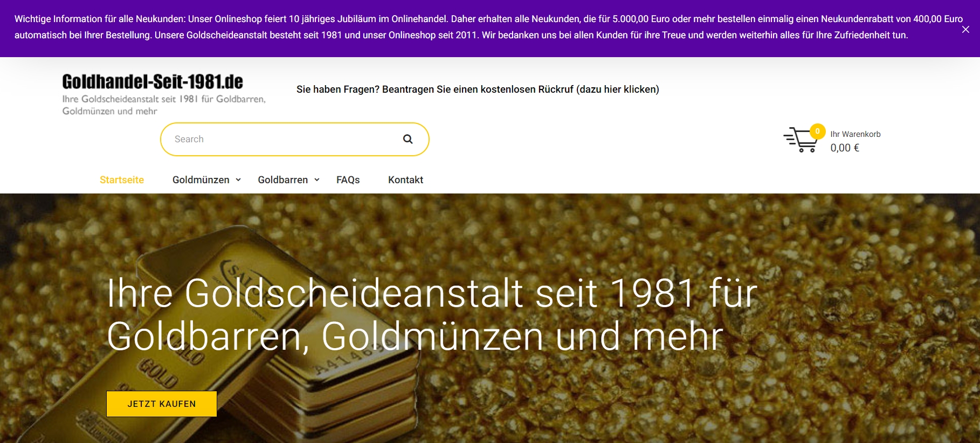Click the site tagline under the logo
The height and width of the screenshot is (443, 980).
(164, 105)
